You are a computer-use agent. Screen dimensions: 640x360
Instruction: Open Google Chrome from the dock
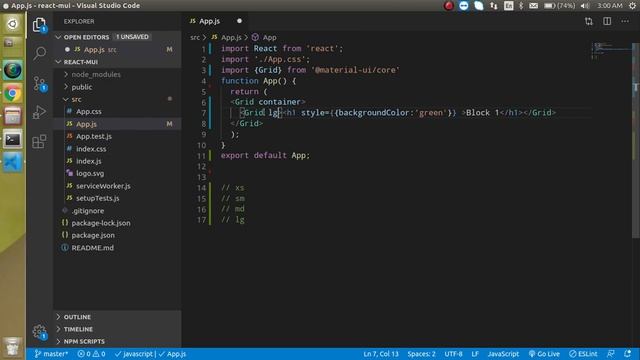(12, 93)
